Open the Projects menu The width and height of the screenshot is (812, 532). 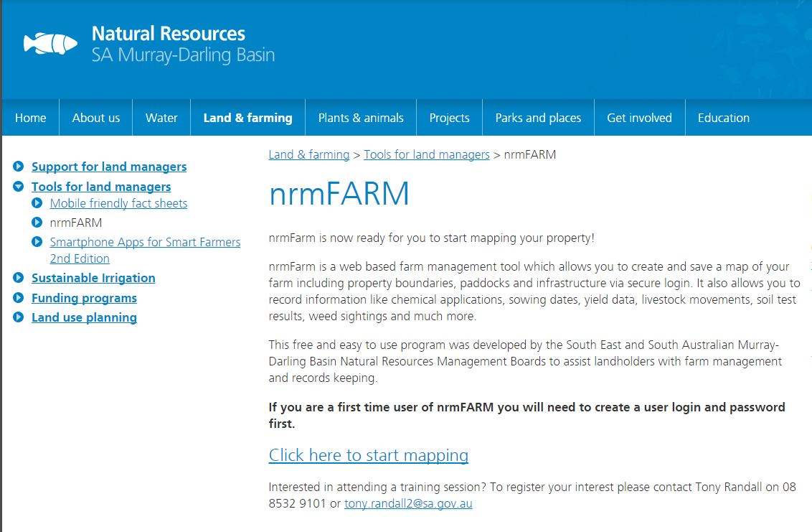point(450,118)
